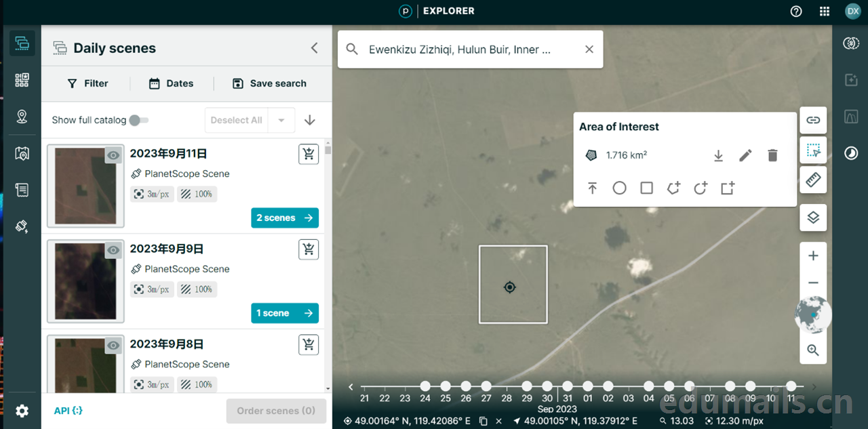Click the Save search button
This screenshot has width=868, height=429.
(269, 83)
